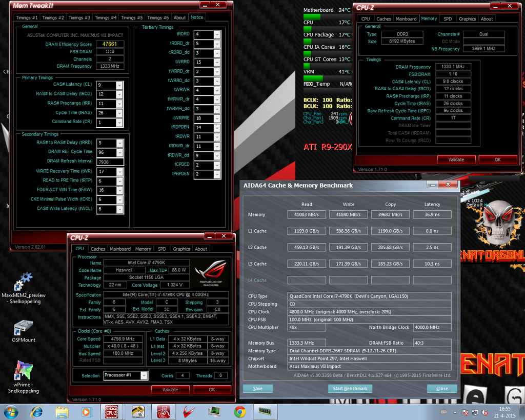Switch to Timings #1 tab in Mem TweakIt

(27, 18)
